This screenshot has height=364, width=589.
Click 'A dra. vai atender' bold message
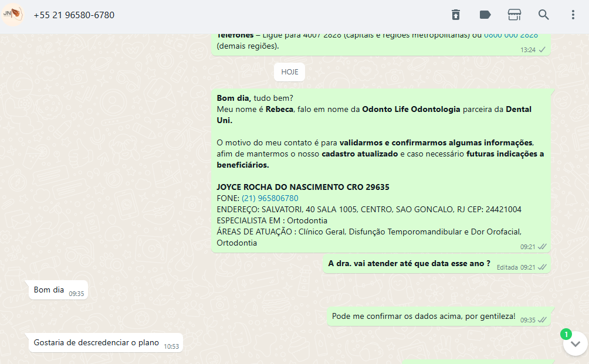[x=409, y=264]
